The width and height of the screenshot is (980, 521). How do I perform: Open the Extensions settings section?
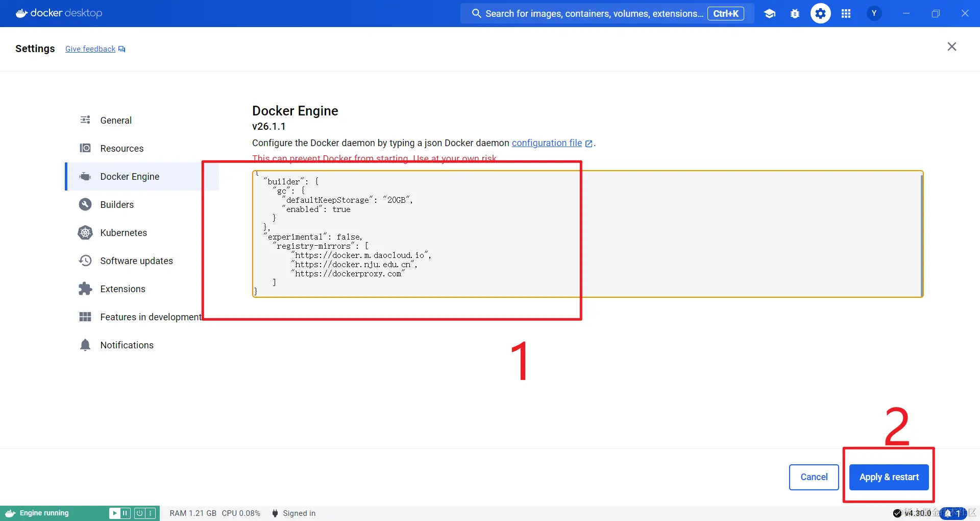[142, 289]
